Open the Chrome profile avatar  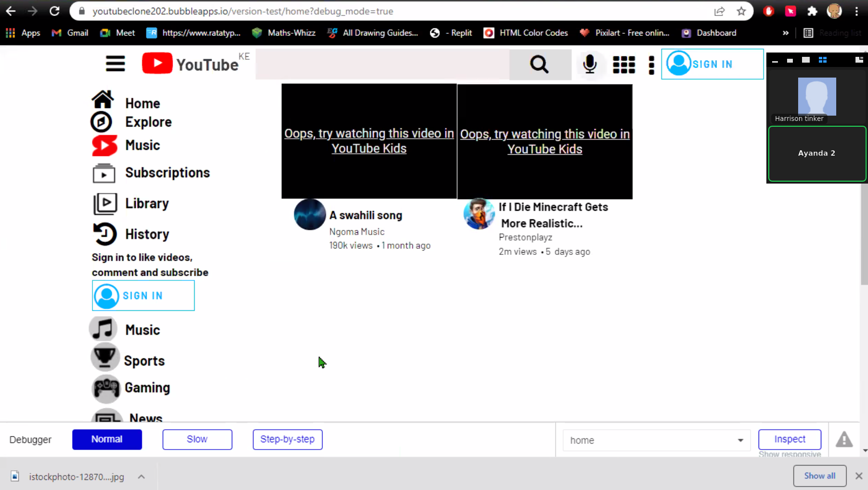click(834, 11)
